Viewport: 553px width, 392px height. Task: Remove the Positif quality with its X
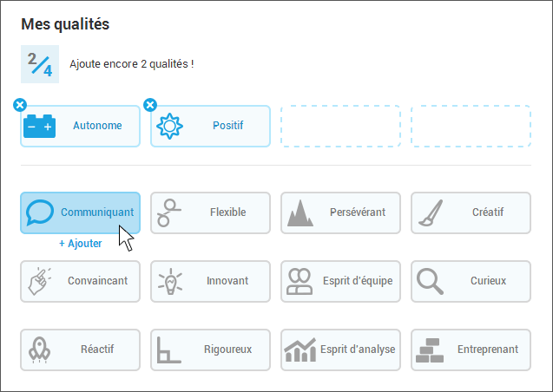pyautogui.click(x=150, y=105)
